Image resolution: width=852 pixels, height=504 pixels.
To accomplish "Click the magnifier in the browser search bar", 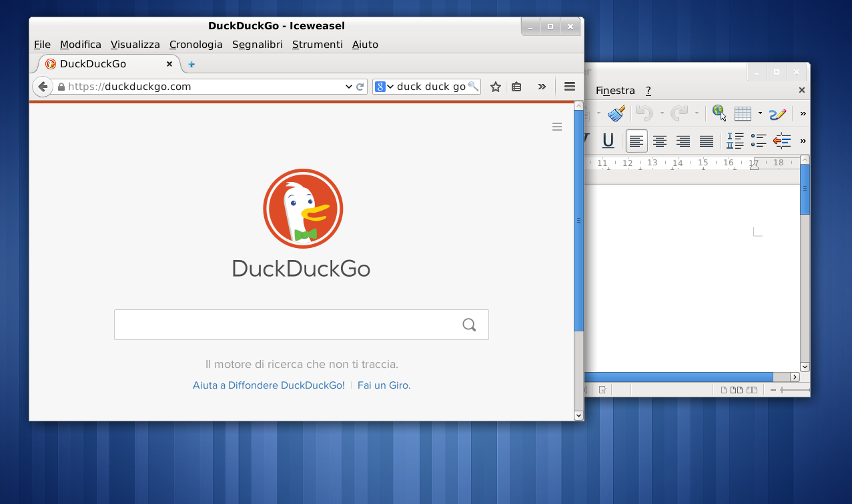I will 473,86.
